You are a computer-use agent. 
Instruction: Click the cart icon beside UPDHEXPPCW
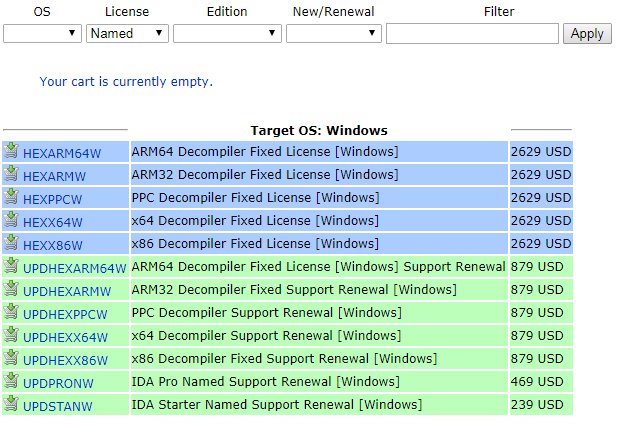[x=11, y=311]
